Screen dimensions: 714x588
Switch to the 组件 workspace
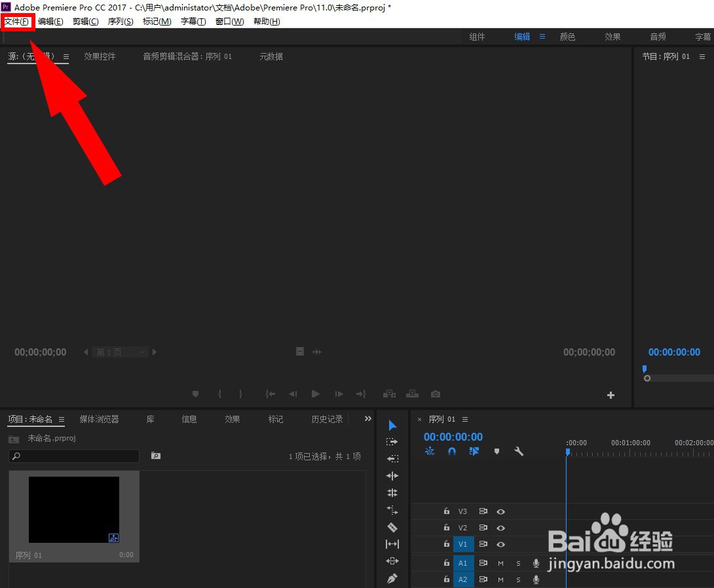tap(477, 37)
